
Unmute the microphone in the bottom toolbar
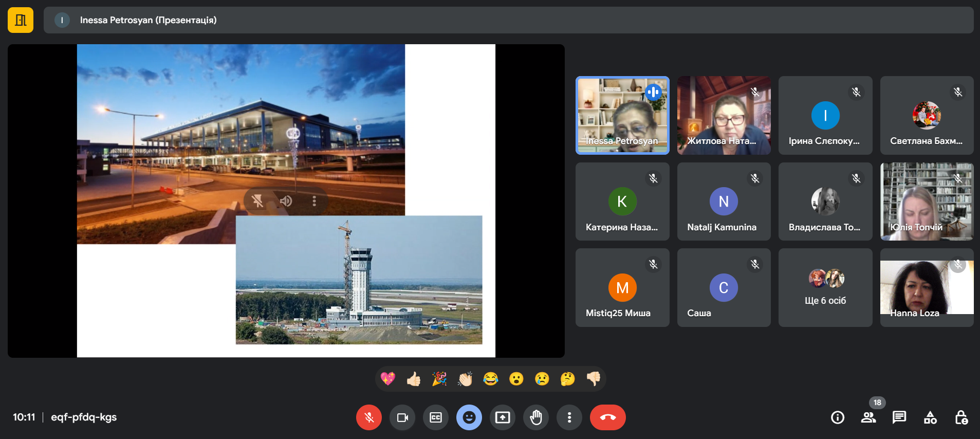pos(368,417)
